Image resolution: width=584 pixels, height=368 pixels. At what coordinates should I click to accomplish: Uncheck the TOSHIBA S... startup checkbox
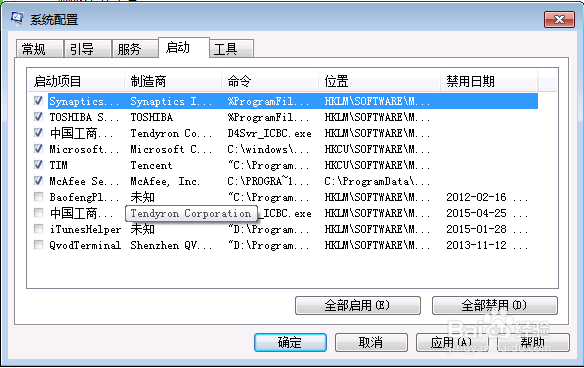click(38, 117)
